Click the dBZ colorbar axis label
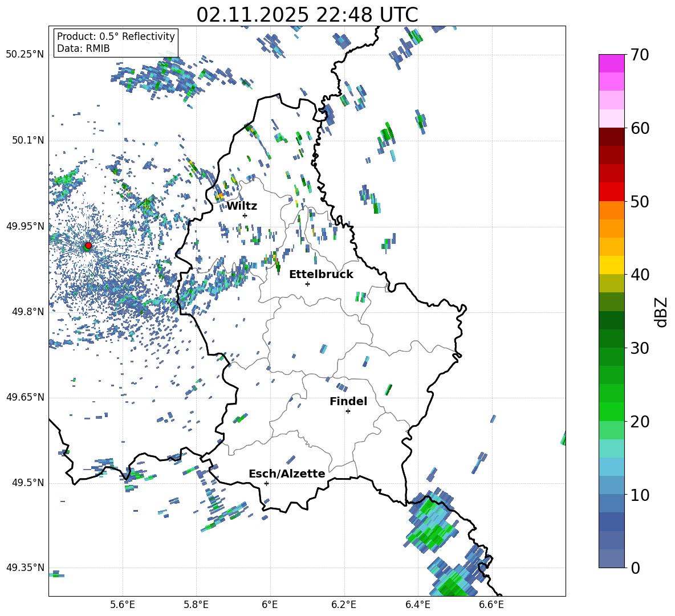 (662, 312)
